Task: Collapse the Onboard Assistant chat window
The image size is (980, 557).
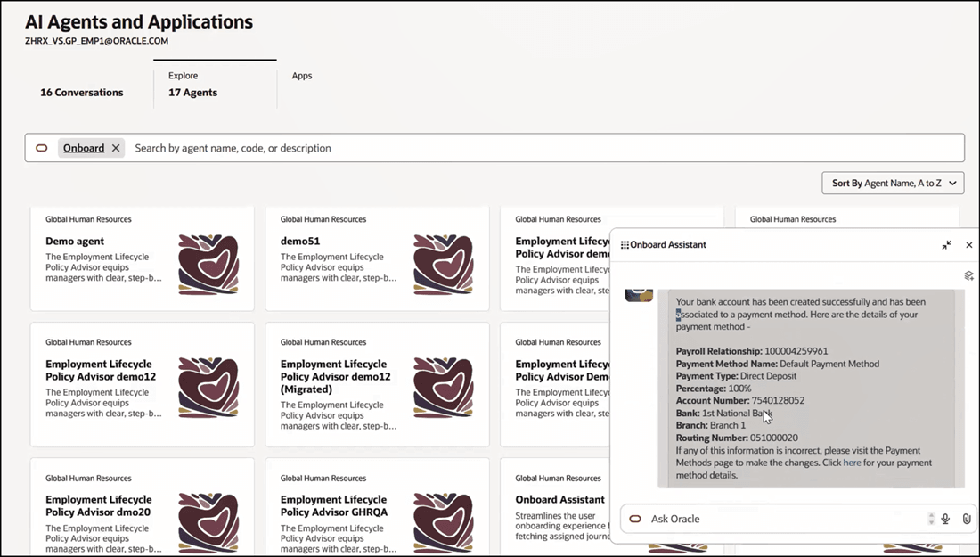Action: [x=947, y=245]
